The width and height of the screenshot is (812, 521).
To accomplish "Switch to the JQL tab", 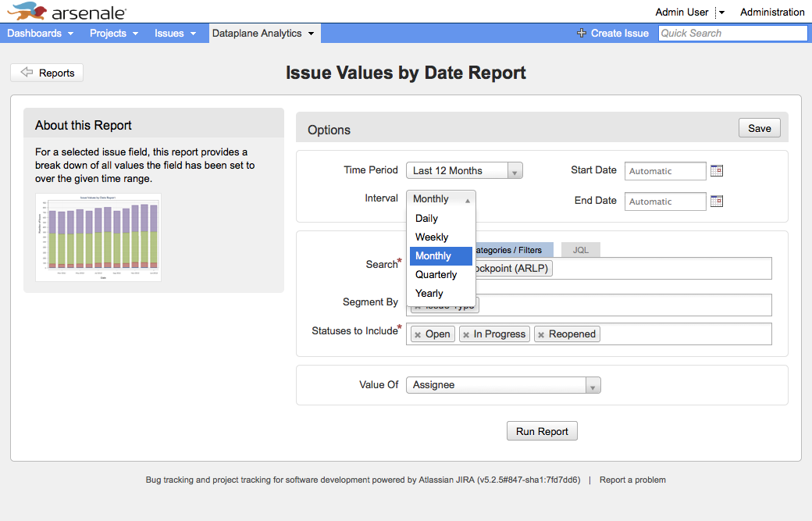I will (x=581, y=250).
